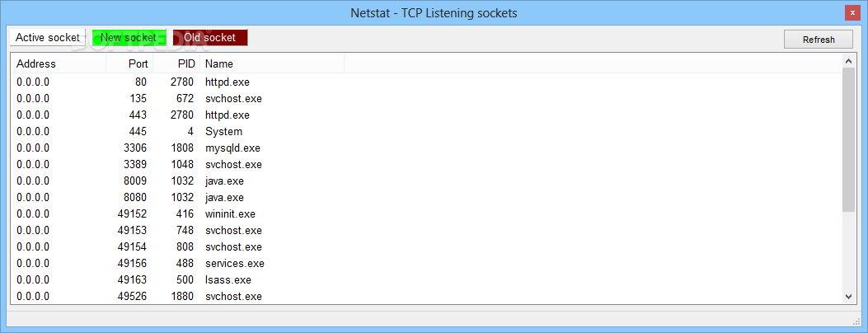Click the green New socket swatch
Screen dimensions: 868x333
pos(129,38)
